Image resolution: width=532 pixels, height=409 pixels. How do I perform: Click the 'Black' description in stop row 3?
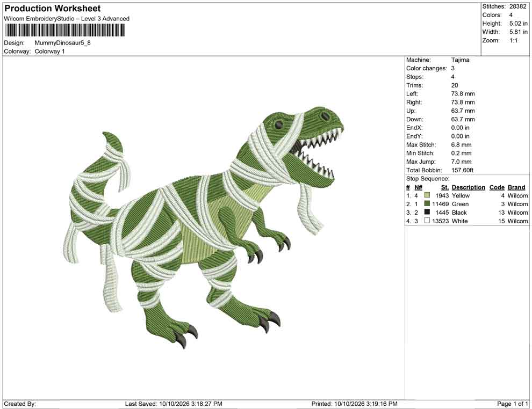point(459,213)
